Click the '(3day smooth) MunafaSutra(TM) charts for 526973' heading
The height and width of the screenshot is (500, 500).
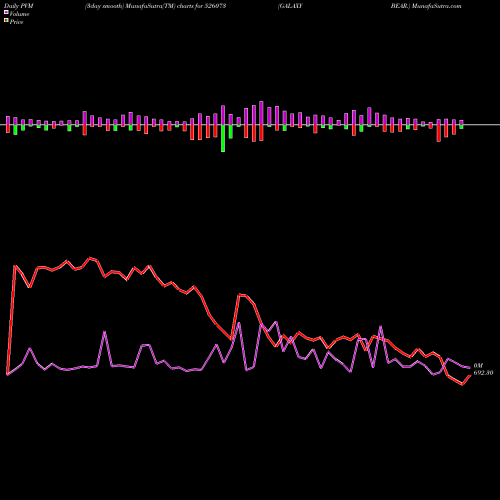(156, 6)
